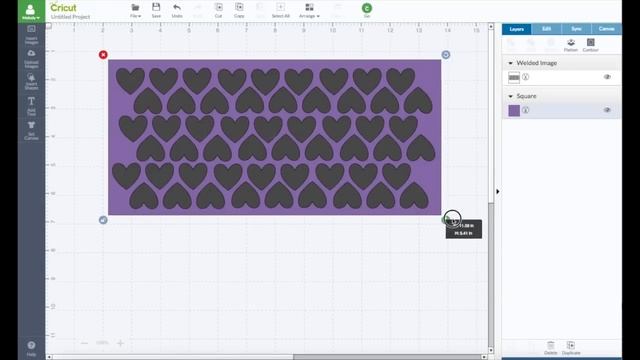Select the Add Text tool
Viewport: 640px width, 360px height.
[31, 106]
